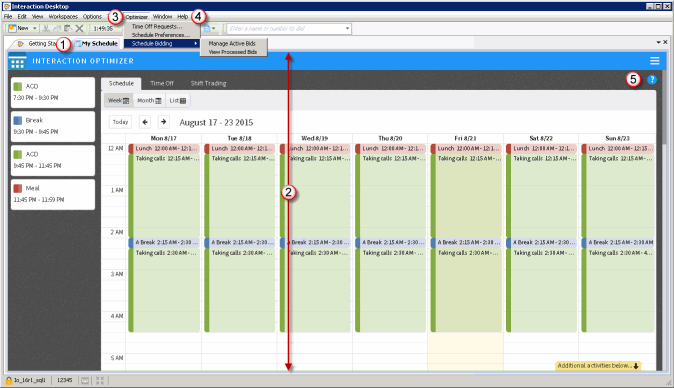Screen dimensions: 674x388
Task: Click the Delete X icon in toolbar
Action: pyautogui.click(x=80, y=28)
